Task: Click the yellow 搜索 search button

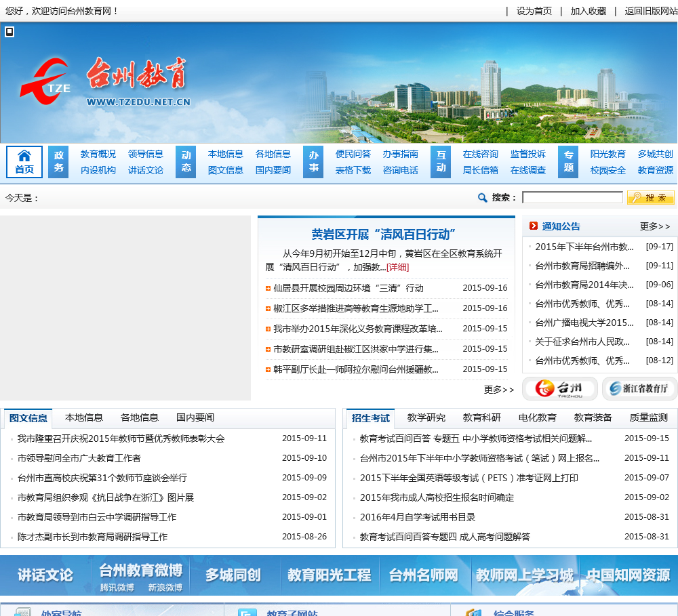Action: (651, 198)
